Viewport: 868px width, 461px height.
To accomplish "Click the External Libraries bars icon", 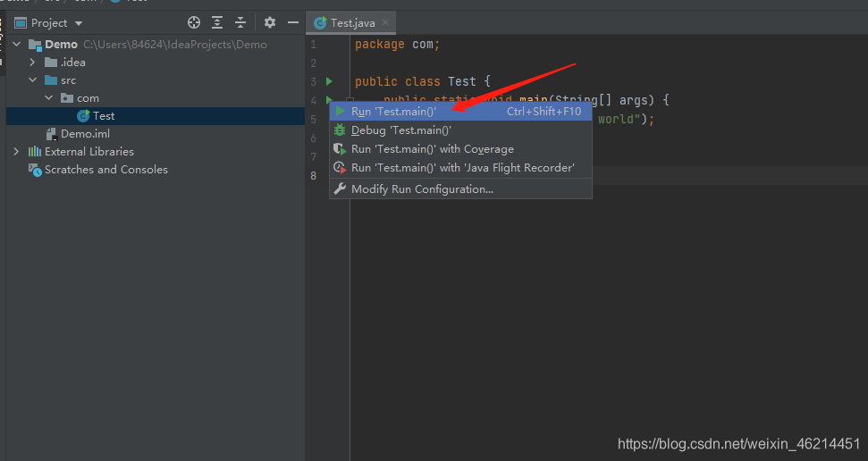I will (35, 151).
